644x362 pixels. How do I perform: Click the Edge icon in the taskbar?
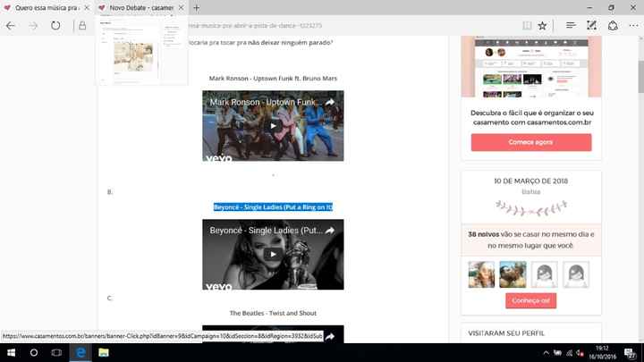80,352
